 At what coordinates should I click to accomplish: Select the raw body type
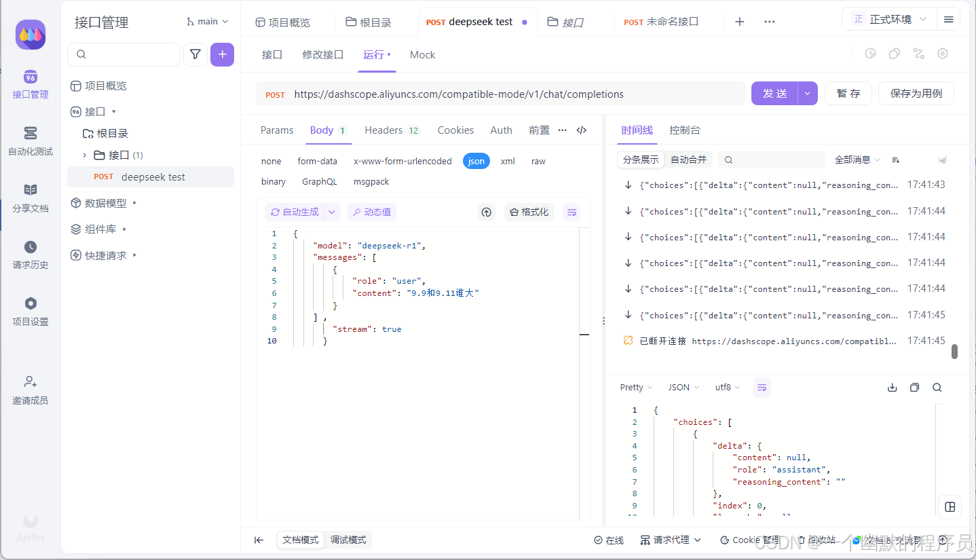(538, 162)
